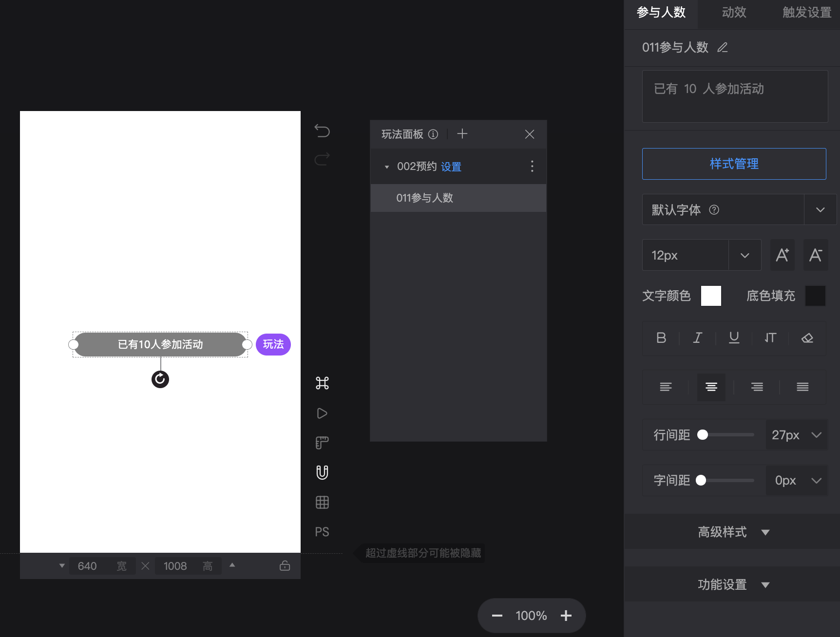
Task: Toggle vertical text direction icon
Action: tap(770, 338)
